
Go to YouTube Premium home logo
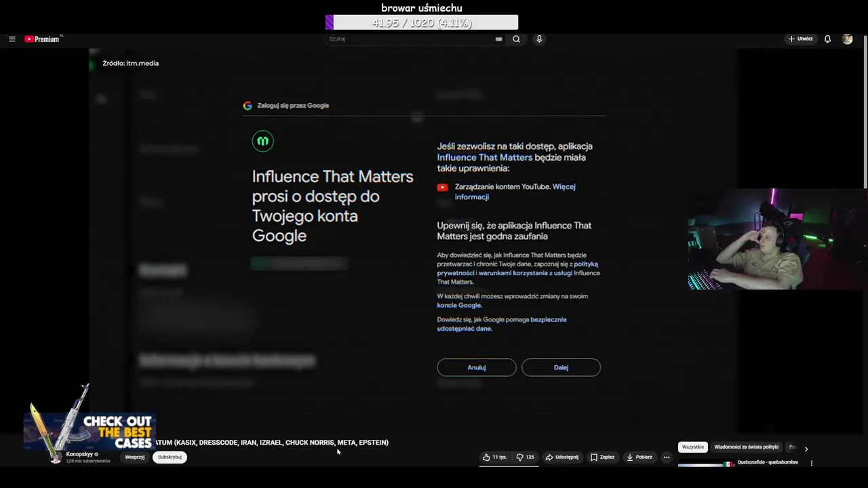[x=43, y=39]
